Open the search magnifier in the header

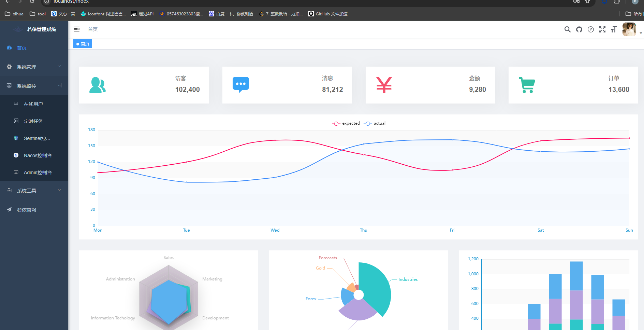pyautogui.click(x=568, y=29)
